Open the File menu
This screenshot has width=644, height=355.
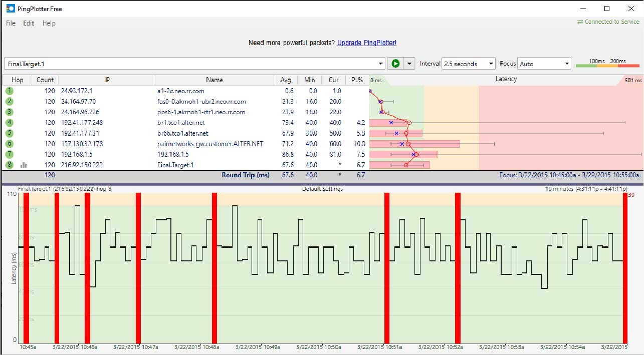[x=11, y=23]
